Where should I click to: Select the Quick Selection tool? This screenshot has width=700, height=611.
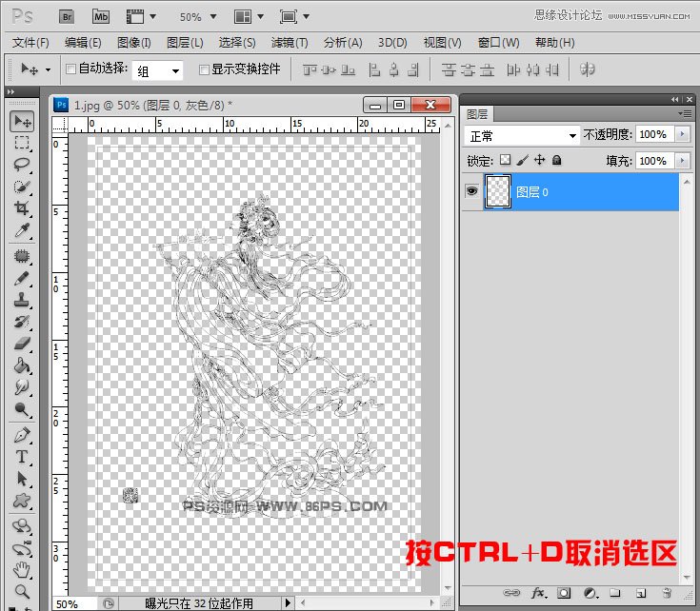tap(22, 186)
